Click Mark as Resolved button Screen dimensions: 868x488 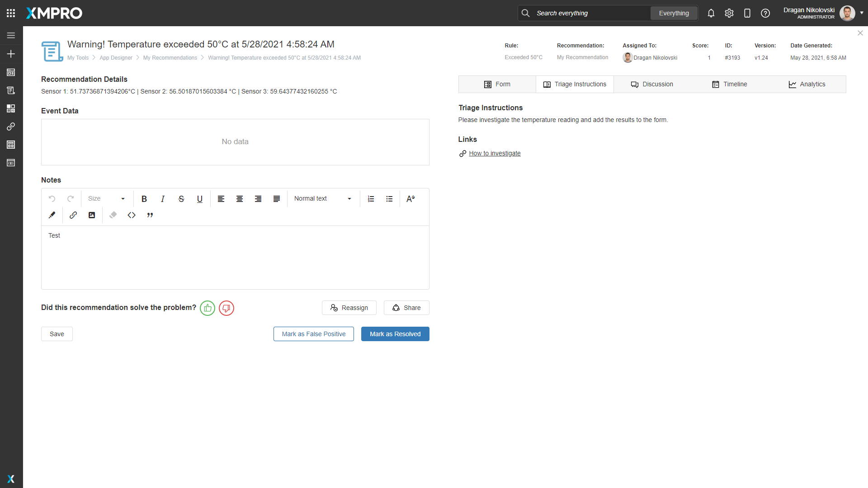point(395,334)
